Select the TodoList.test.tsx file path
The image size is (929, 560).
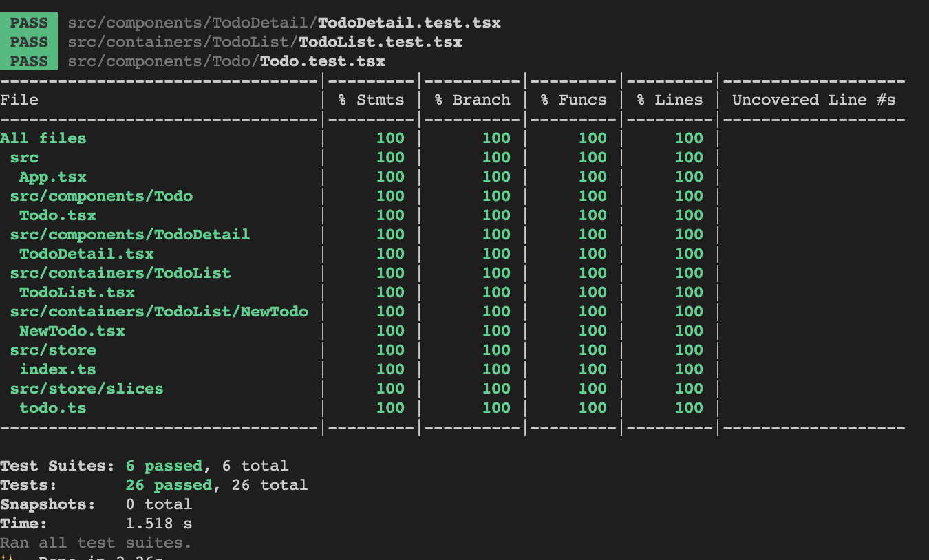coord(265,42)
